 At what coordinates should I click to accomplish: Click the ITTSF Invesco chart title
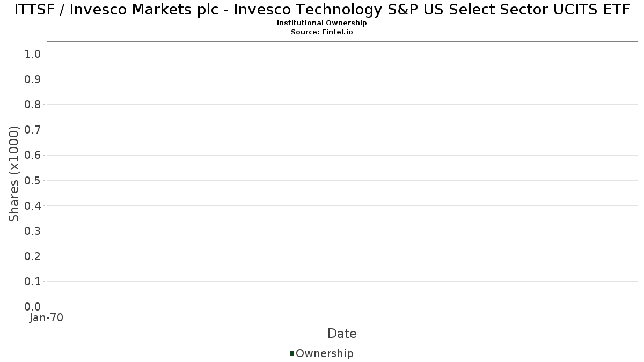tap(322, 10)
